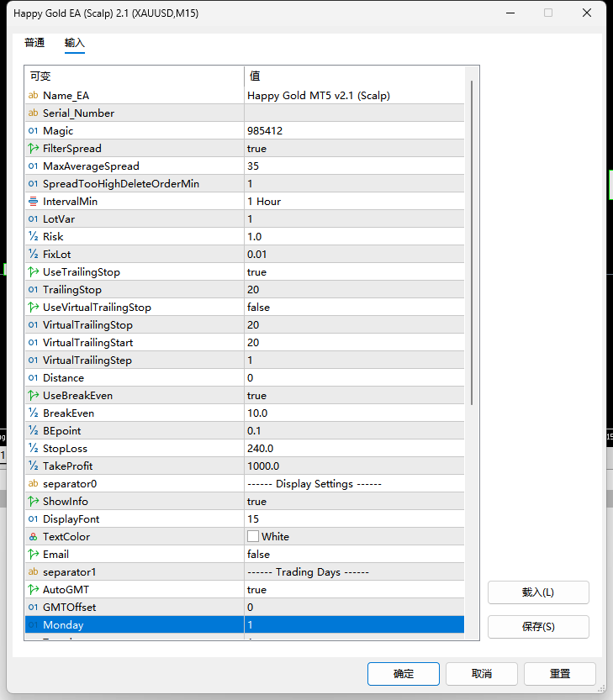Click the boolean arrow icon beside FilterSpread
Viewport: 613px width, 700px height.
[33, 148]
